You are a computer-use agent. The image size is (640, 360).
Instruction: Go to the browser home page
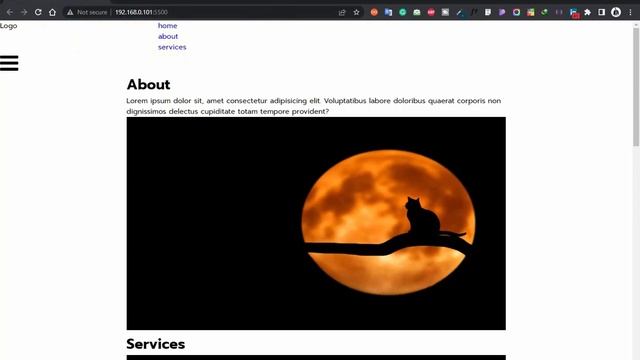pos(52,12)
